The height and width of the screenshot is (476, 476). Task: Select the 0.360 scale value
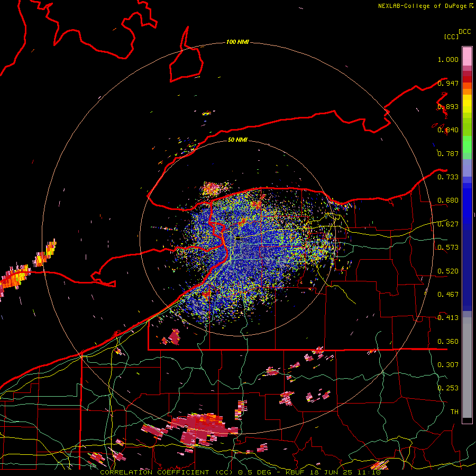[x=448, y=342]
